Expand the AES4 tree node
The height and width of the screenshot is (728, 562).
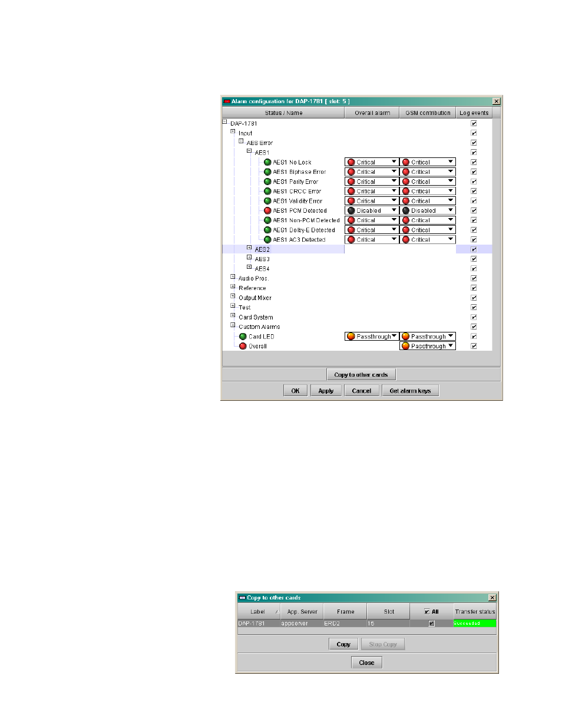(249, 267)
